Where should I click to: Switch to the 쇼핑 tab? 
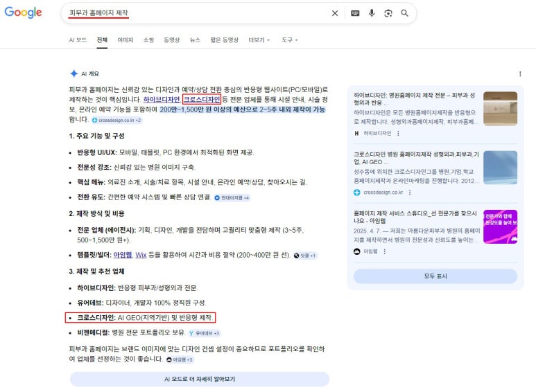(148, 40)
